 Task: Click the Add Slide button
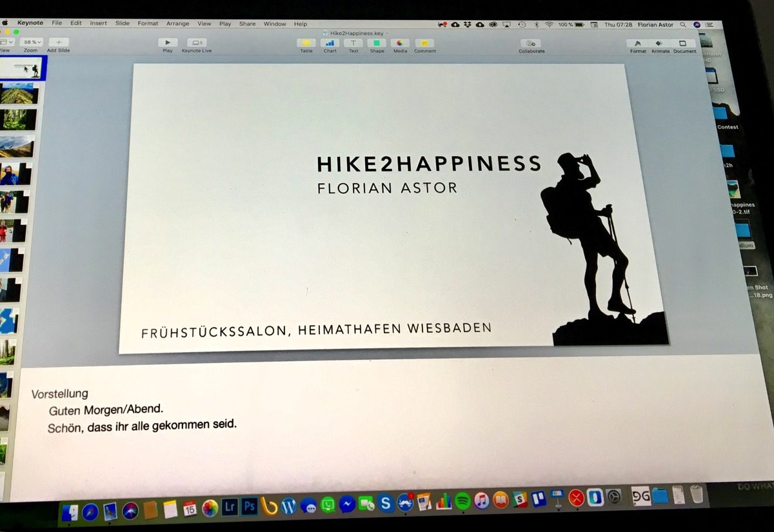tap(58, 42)
